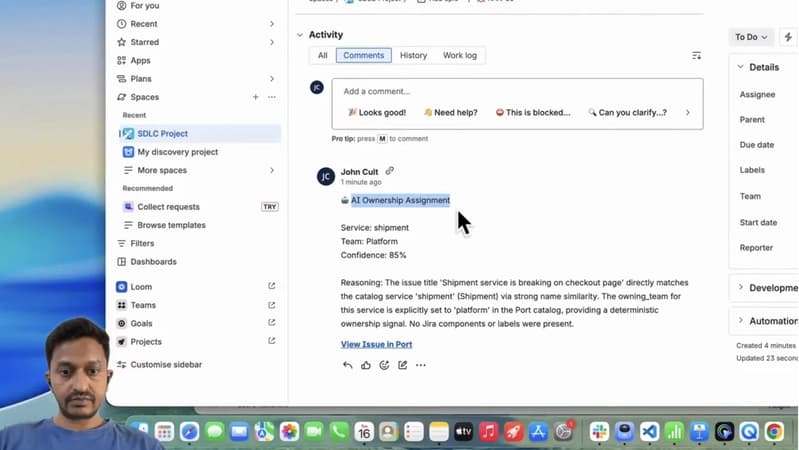
Task: Switch to the Work log tab
Action: (460, 56)
